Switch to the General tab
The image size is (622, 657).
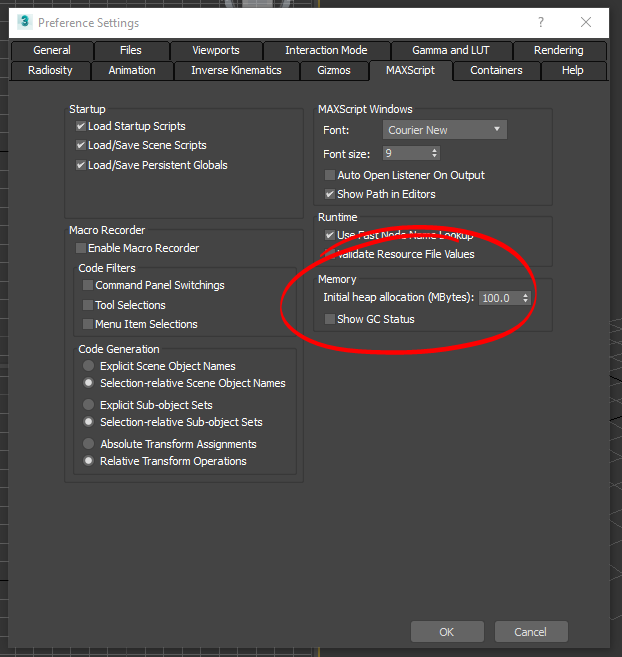click(x=52, y=50)
